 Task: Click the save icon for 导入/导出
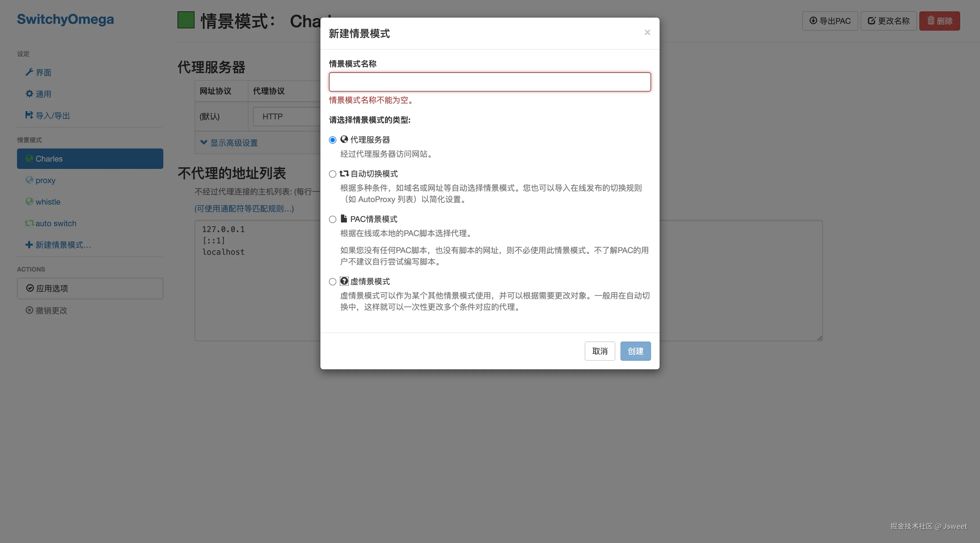(29, 115)
